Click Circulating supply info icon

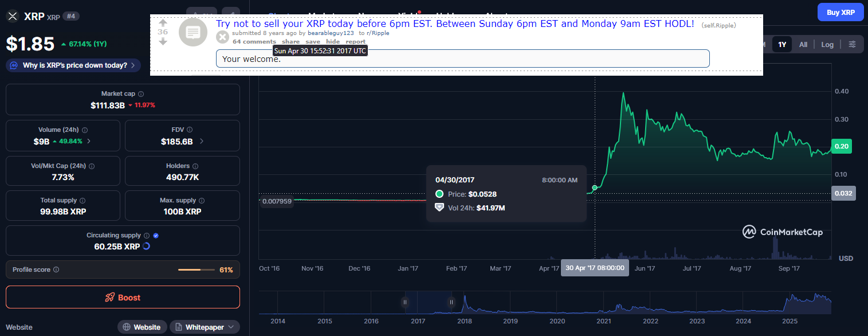[147, 236]
